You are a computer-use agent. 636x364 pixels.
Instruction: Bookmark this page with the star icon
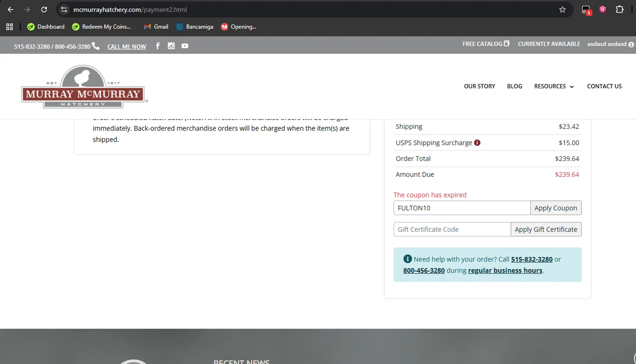point(563,9)
